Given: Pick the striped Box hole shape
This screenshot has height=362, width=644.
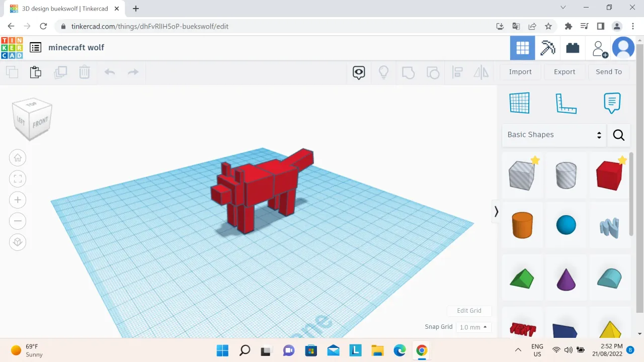Looking at the screenshot, I should [x=523, y=174].
